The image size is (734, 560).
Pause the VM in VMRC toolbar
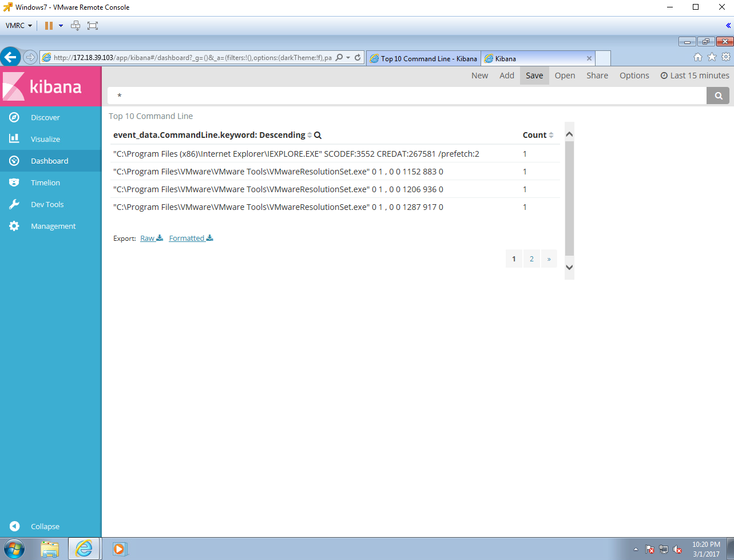[49, 25]
